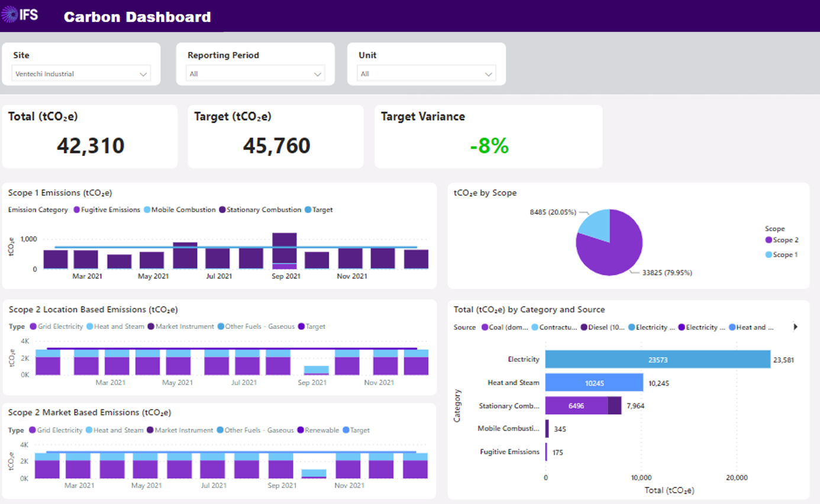Click the IFS logo icon
Screen dimensions: 820x504
pyautogui.click(x=20, y=14)
